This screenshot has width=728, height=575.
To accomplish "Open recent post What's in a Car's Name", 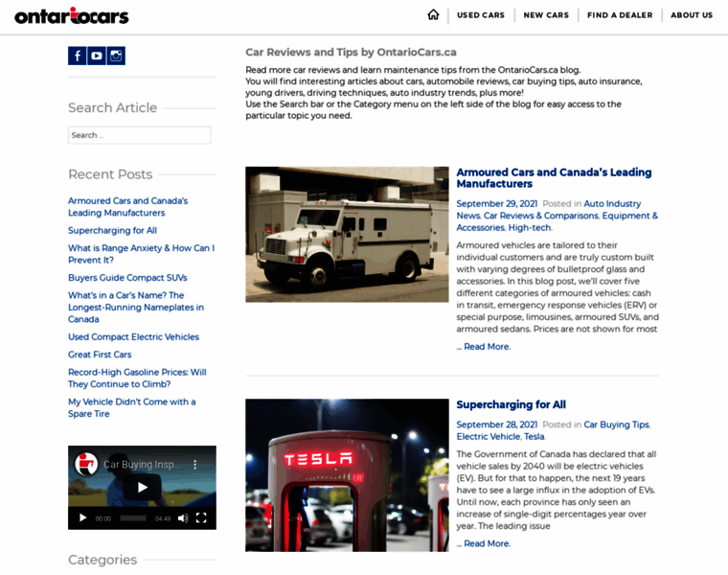I will click(136, 307).
